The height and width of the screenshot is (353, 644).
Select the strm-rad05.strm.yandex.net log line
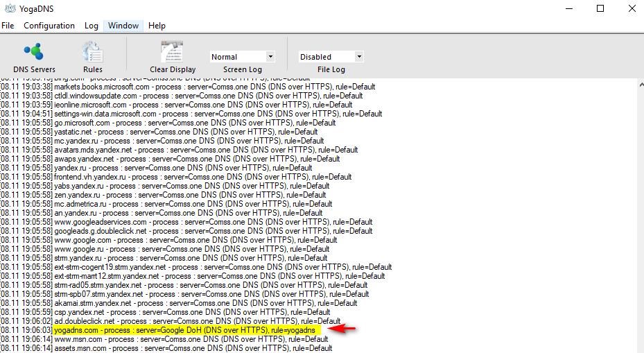tap(184, 286)
